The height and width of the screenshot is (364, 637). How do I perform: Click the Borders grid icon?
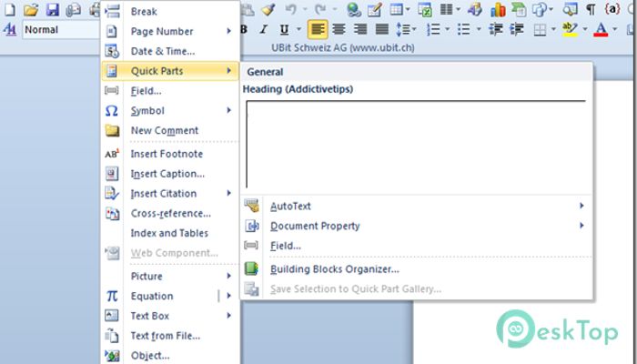point(540,30)
